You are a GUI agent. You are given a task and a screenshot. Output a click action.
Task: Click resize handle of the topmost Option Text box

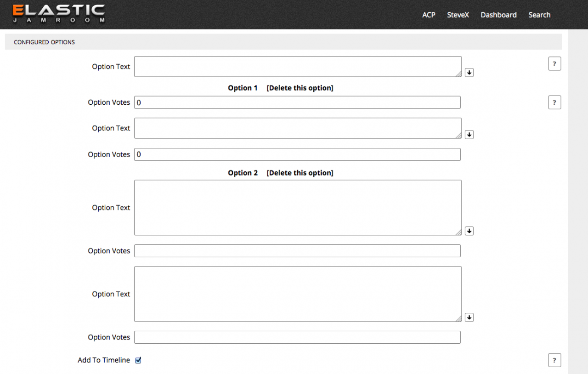[459, 74]
